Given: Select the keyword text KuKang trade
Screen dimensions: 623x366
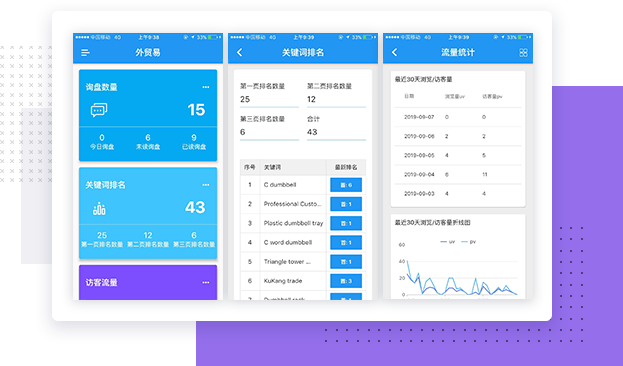Looking at the screenshot, I should tap(283, 281).
